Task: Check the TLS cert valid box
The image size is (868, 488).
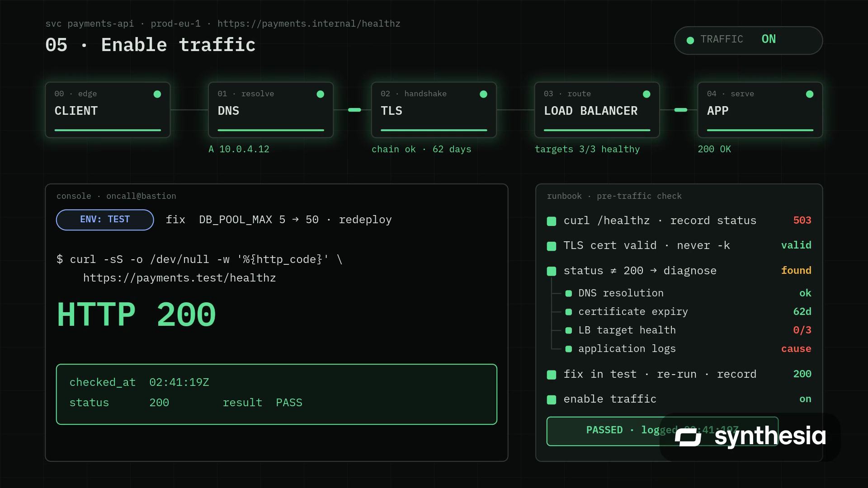Action: click(552, 246)
